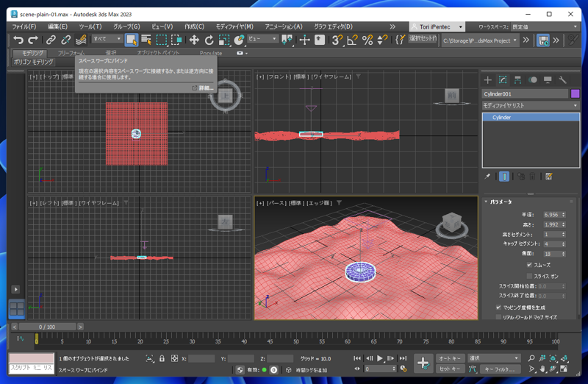The height and width of the screenshot is (384, 588).
Task: Undo the last action
Action: coord(18,40)
